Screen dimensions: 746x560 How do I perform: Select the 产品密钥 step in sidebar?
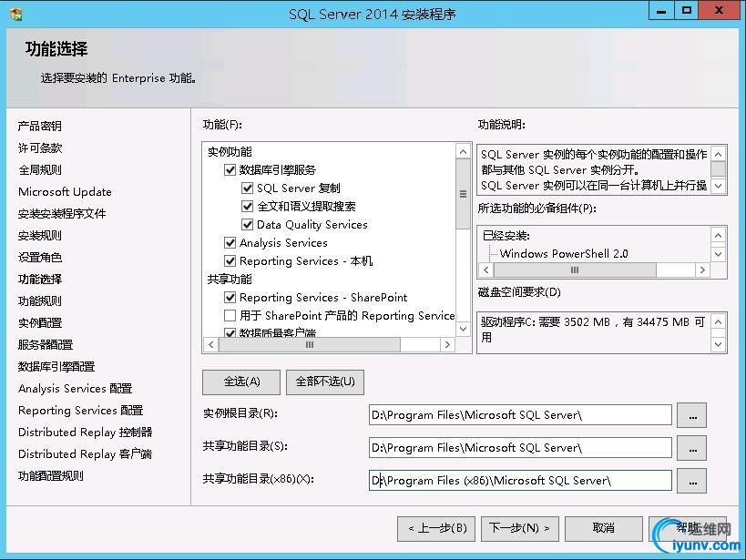click(x=40, y=126)
